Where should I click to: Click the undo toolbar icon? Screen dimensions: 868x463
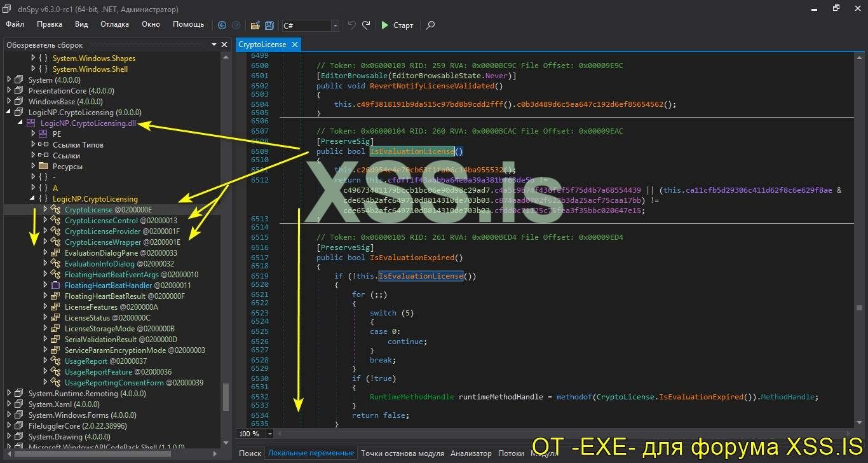pos(352,25)
